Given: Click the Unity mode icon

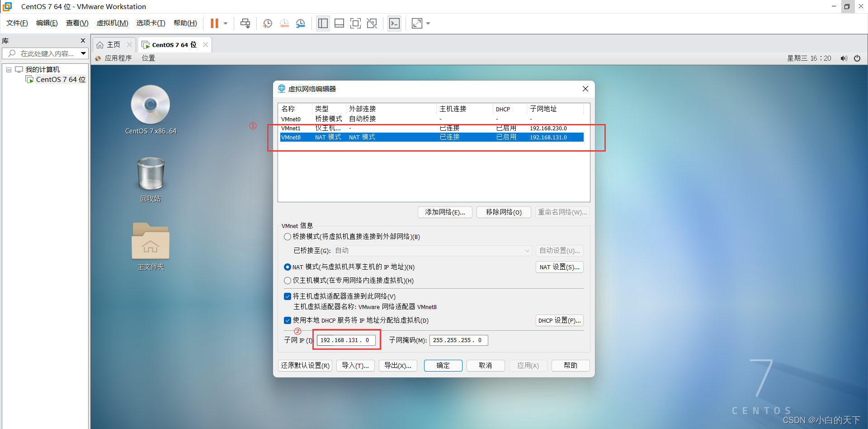Looking at the screenshot, I should point(372,23).
